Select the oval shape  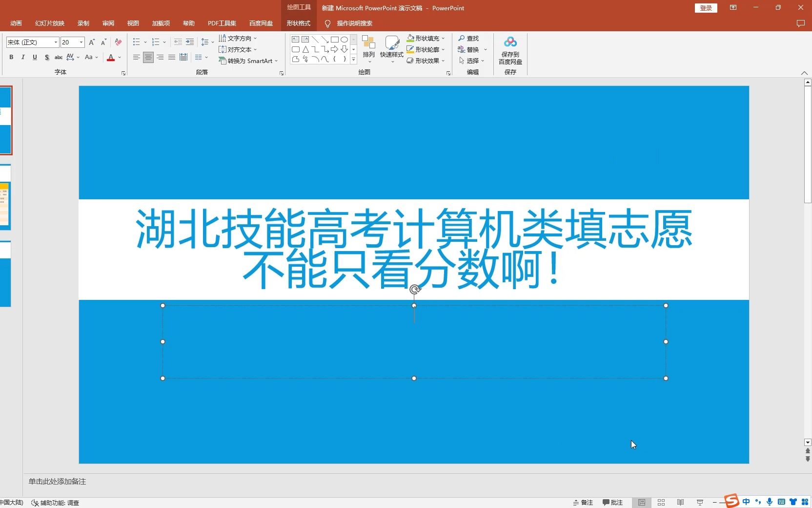345,39
